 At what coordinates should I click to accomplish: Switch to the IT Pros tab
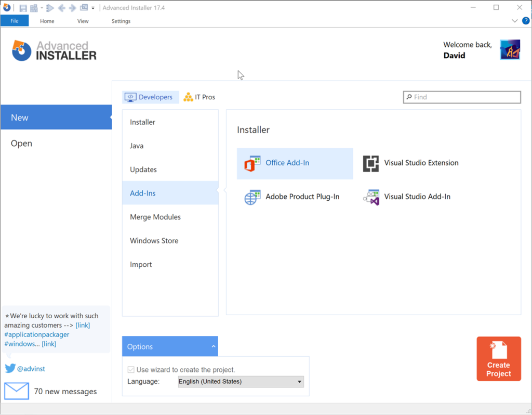[199, 97]
